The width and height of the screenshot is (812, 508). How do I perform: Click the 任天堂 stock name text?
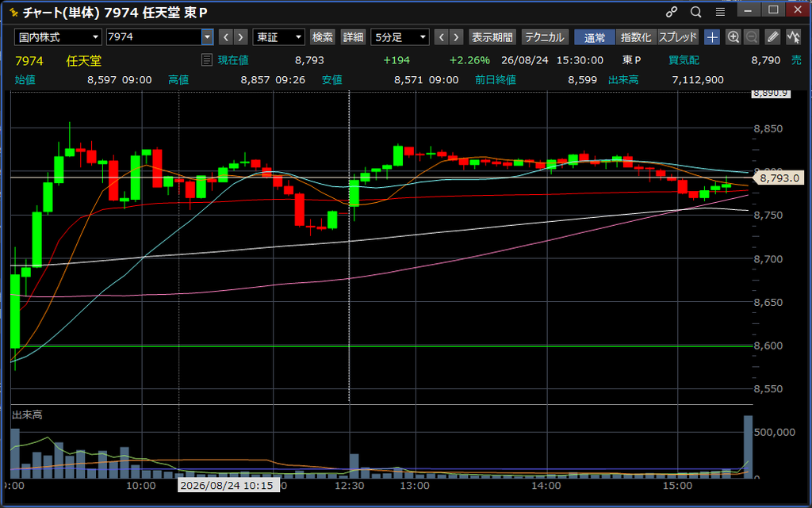[84, 60]
